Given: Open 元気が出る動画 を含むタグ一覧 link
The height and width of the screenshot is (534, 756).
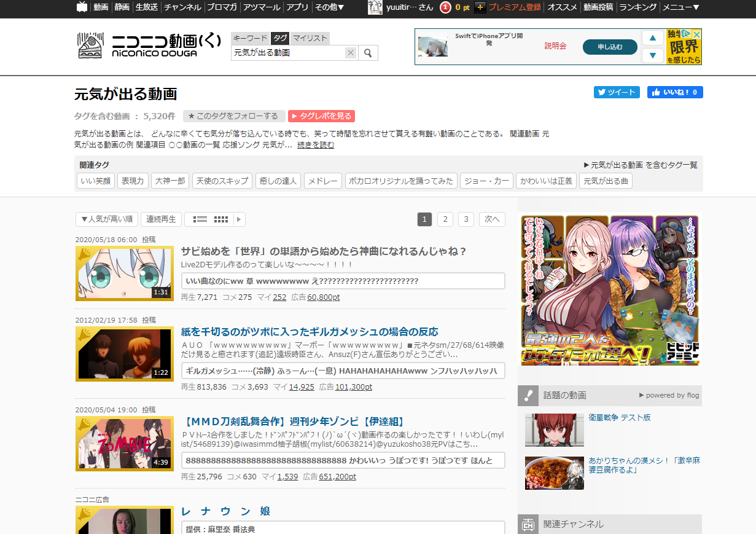Looking at the screenshot, I should 641,165.
